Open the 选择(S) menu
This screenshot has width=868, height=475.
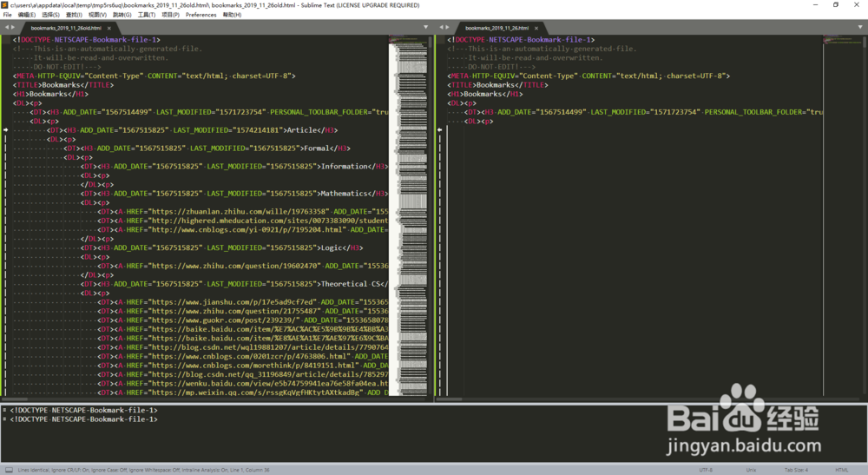[50, 15]
